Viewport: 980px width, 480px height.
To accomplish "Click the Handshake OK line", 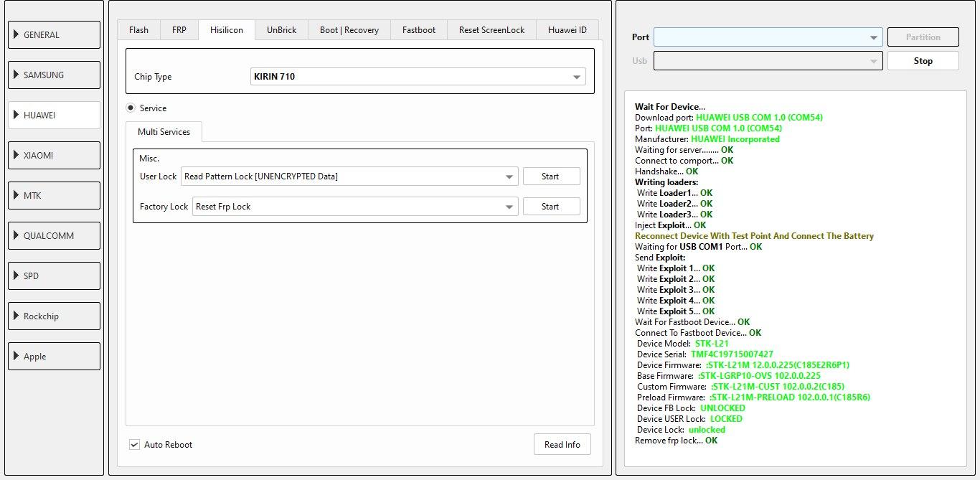I will [x=666, y=171].
